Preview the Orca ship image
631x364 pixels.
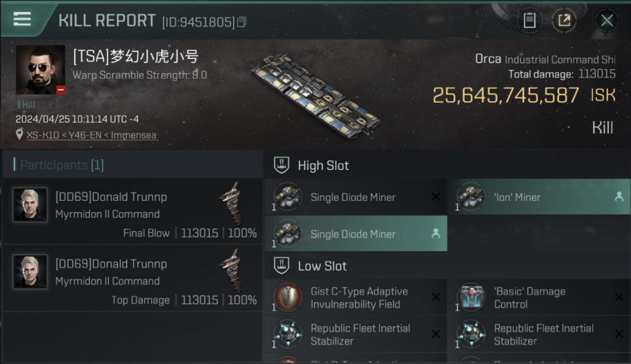coord(315,95)
